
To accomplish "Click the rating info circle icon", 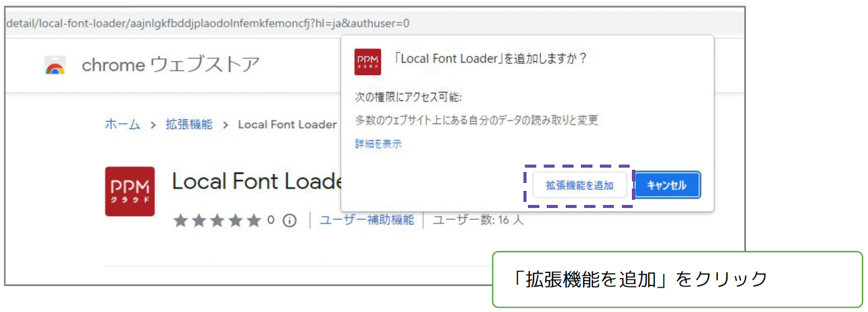I will tap(290, 220).
